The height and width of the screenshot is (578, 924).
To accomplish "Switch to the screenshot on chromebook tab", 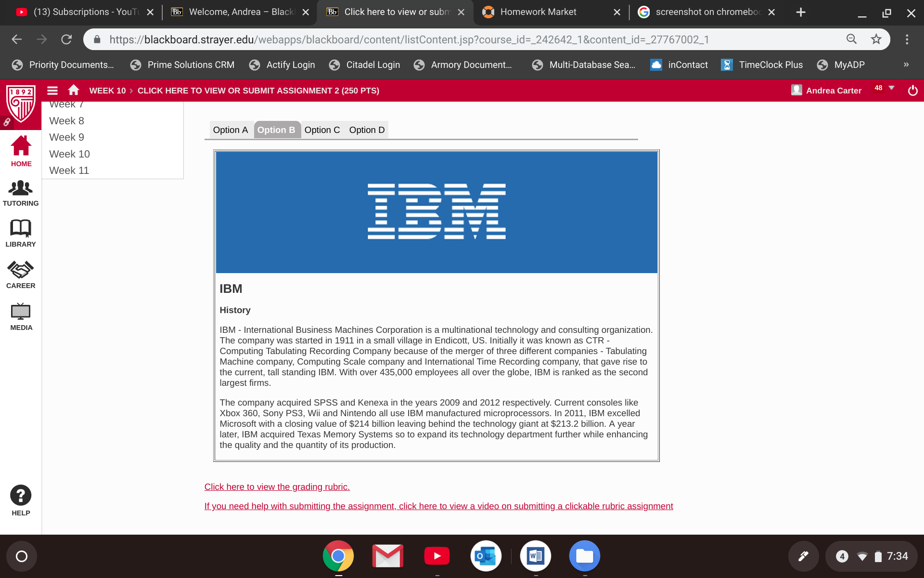I will [x=706, y=12].
